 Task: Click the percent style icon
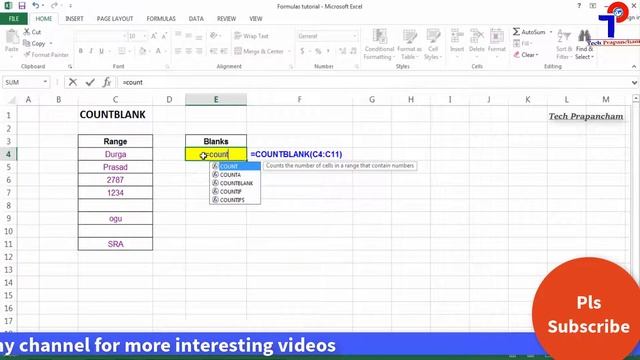[318, 51]
